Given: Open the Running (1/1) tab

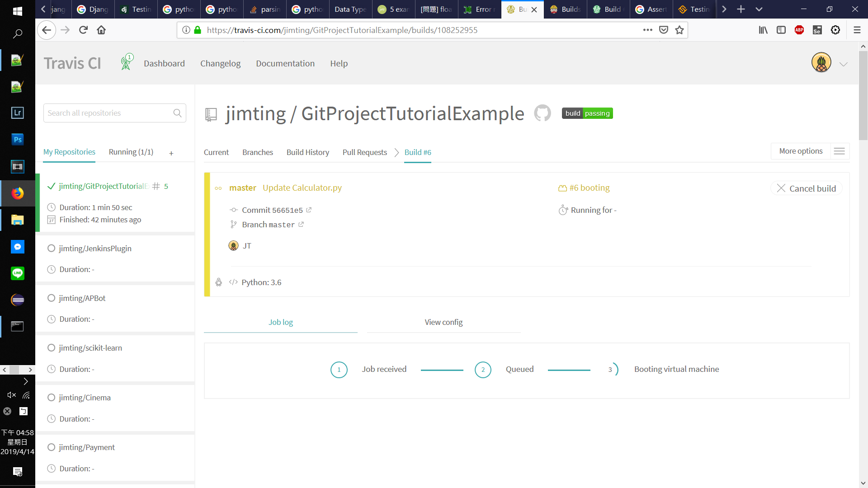Looking at the screenshot, I should pyautogui.click(x=131, y=152).
